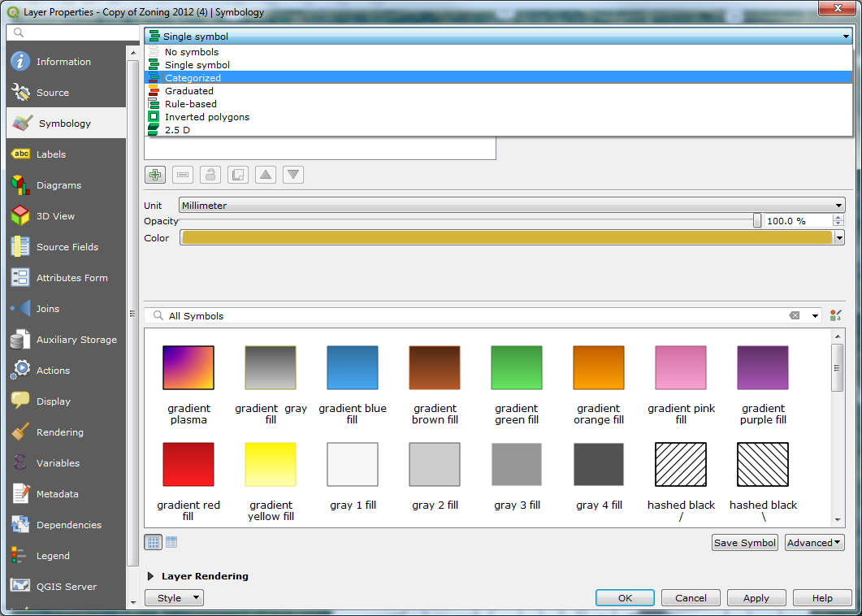Pick the gray 3 fill symbol
The height and width of the screenshot is (616, 862).
(x=516, y=464)
